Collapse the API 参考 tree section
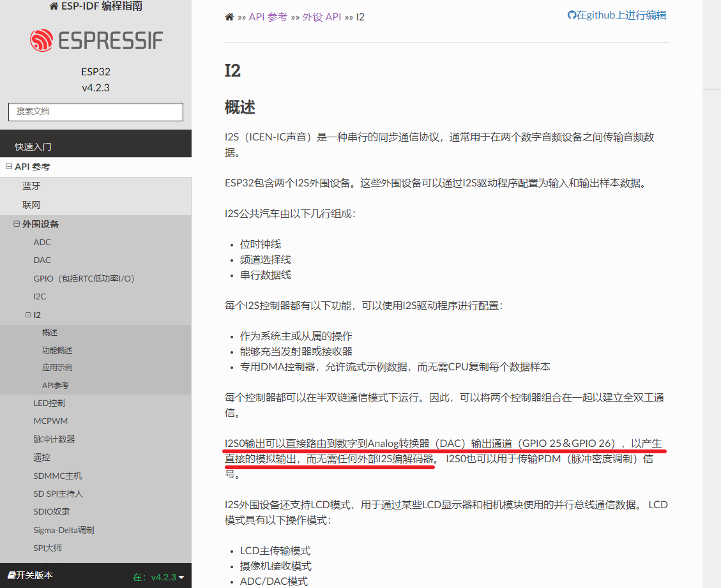The height and width of the screenshot is (588, 721). 9,167
